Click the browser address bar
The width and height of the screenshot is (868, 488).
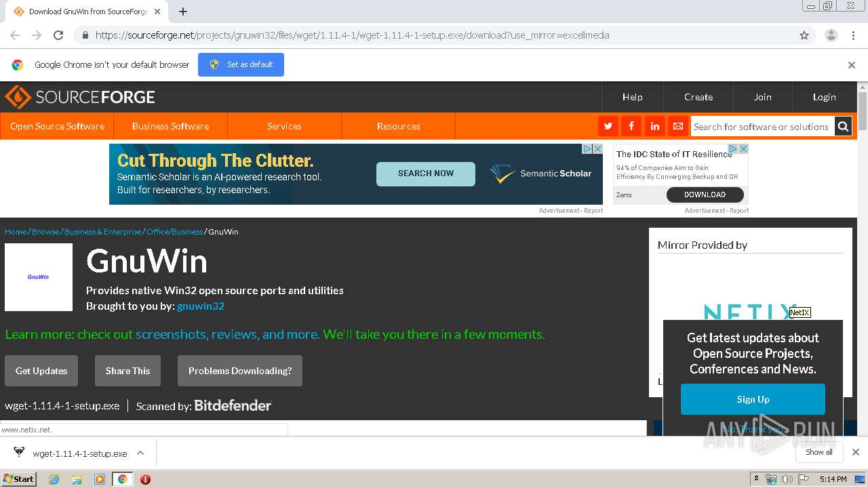[x=434, y=35]
